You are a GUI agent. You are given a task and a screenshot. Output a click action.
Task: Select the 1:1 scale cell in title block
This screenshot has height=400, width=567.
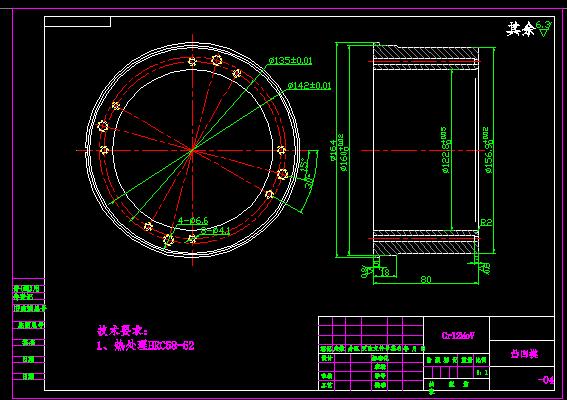click(x=482, y=373)
